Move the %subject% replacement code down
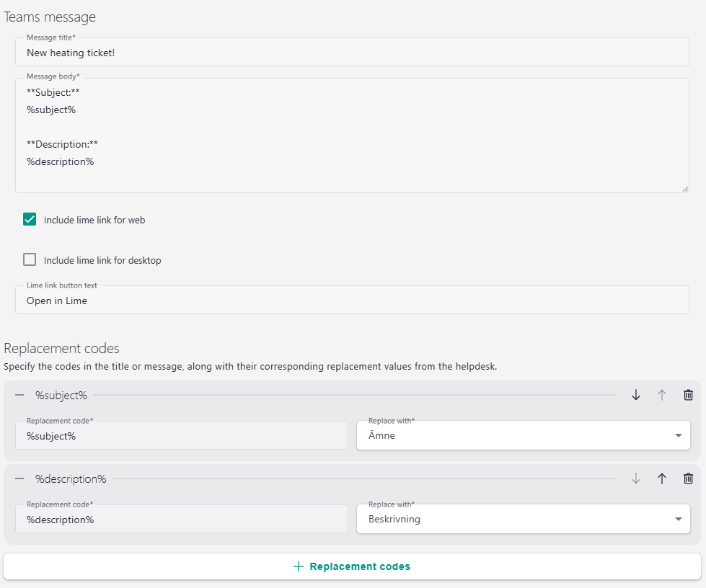Image resolution: width=706 pixels, height=588 pixels. [636, 395]
